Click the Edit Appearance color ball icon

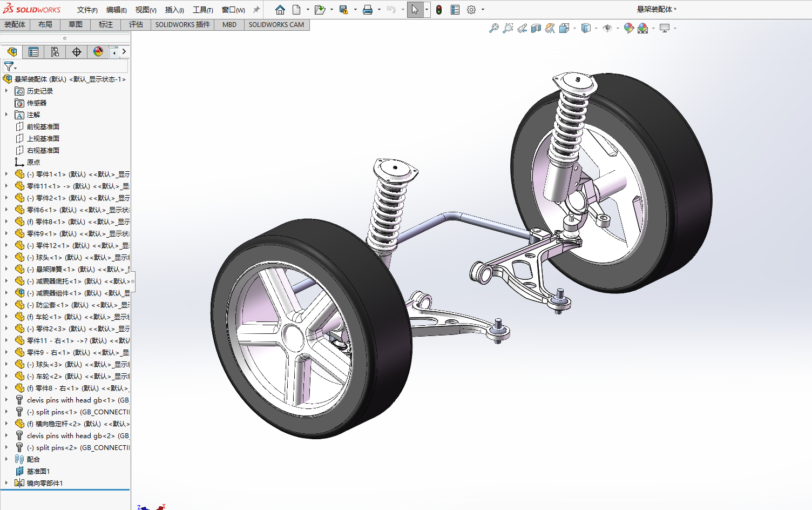[x=628, y=28]
